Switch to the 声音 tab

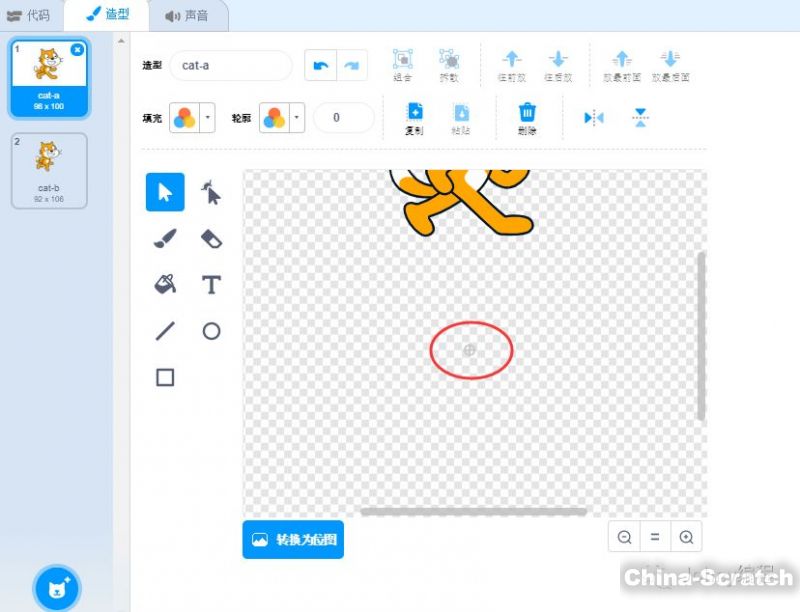[x=186, y=15]
